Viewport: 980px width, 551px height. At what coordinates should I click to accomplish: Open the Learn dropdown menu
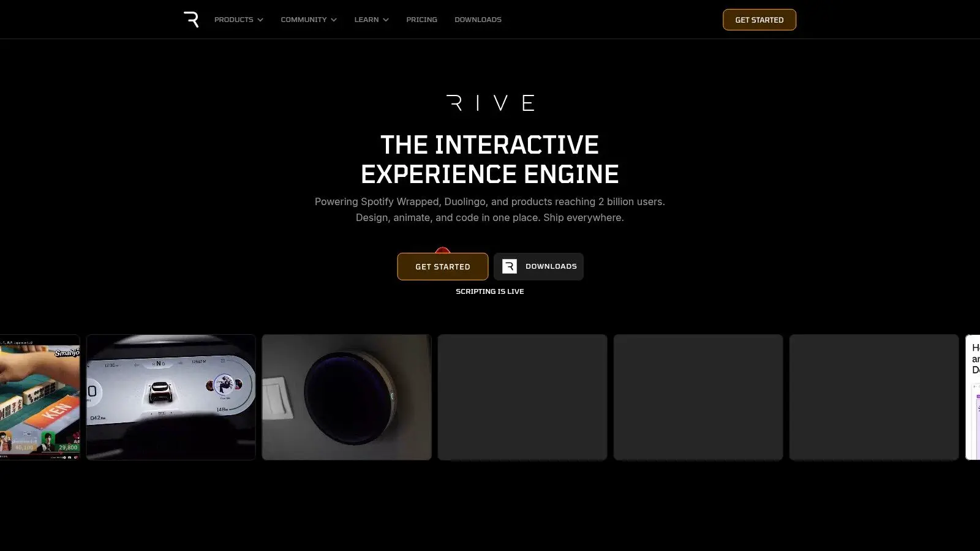coord(372,20)
